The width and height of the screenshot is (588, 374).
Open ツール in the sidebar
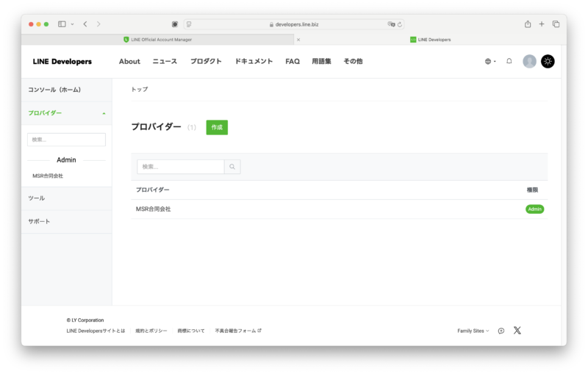tap(66, 198)
